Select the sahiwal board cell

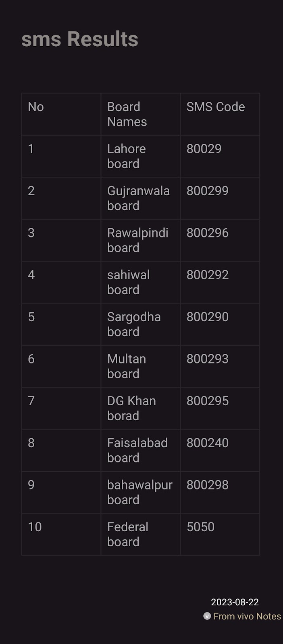point(140,282)
